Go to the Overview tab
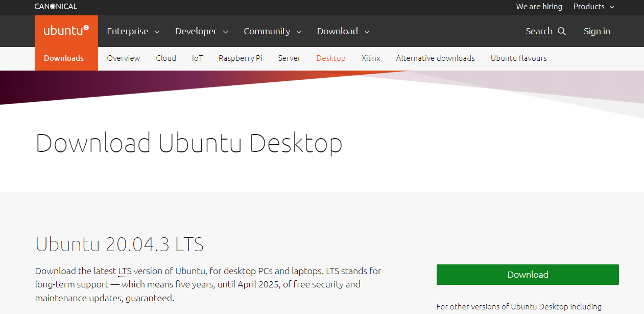 tap(124, 58)
